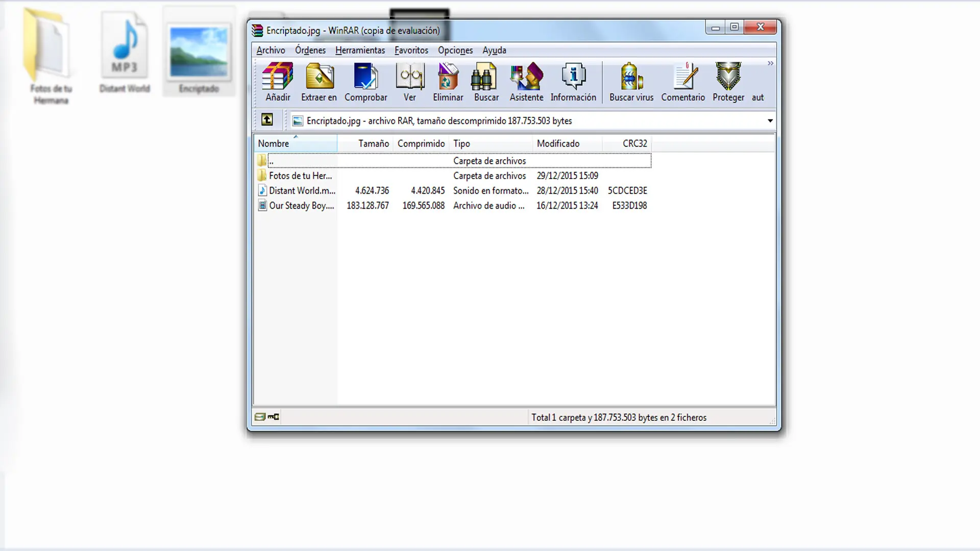Open the Opciones menu
Image resolution: width=980 pixels, height=551 pixels.
click(455, 50)
